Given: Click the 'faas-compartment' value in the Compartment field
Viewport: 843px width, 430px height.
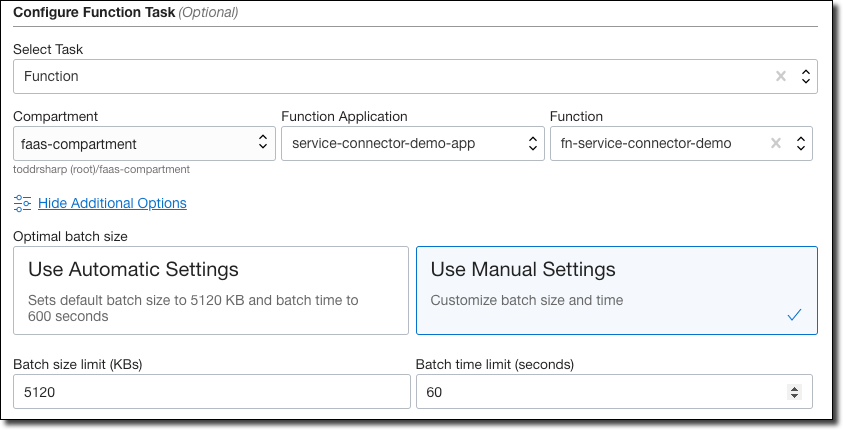Looking at the screenshot, I should coord(79,143).
